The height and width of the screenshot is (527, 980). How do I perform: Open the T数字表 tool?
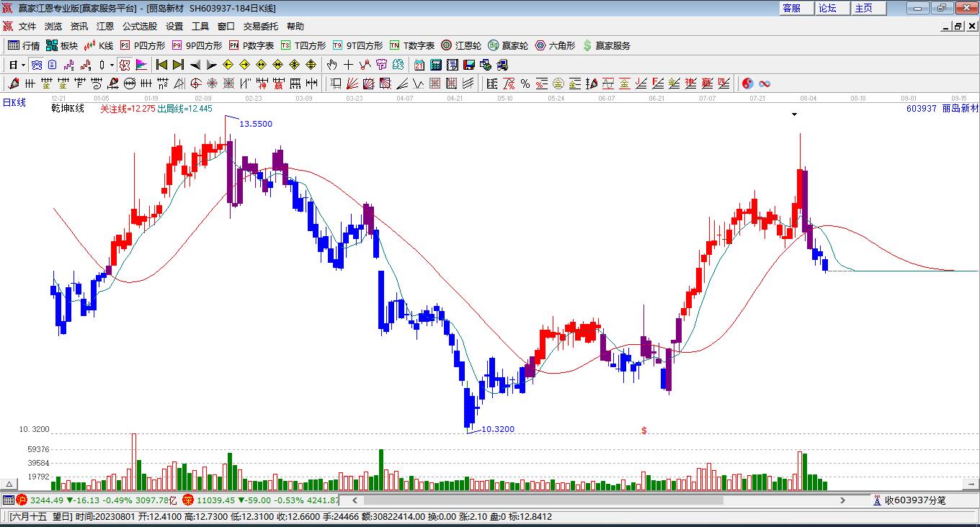click(412, 45)
